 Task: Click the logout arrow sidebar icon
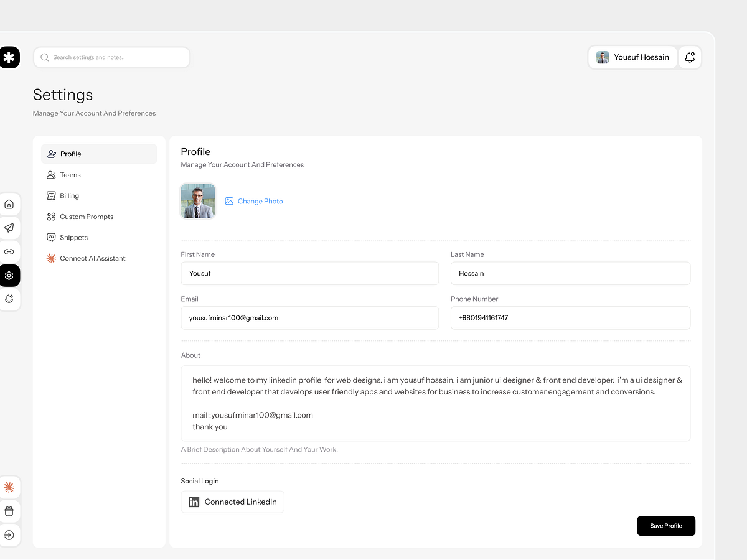click(9, 535)
